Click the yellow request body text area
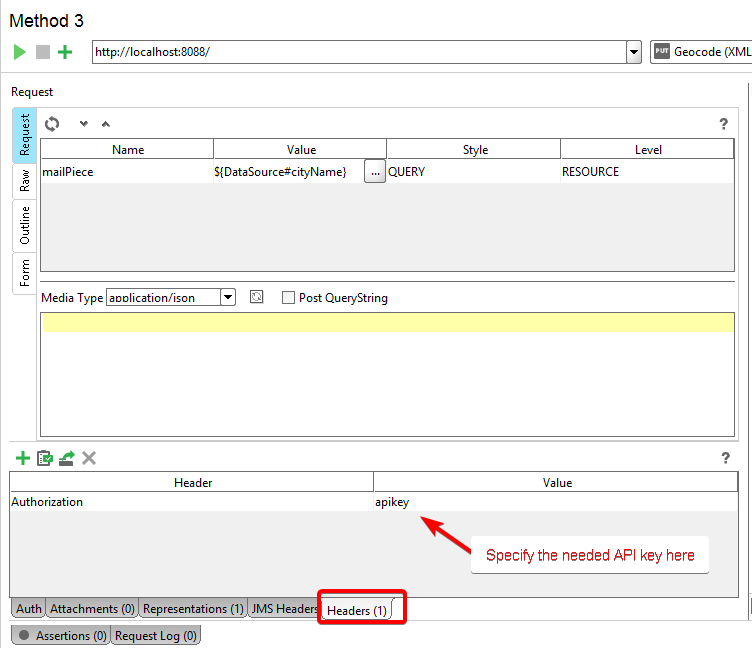Viewport: 752px width, 648px height. 387,322
